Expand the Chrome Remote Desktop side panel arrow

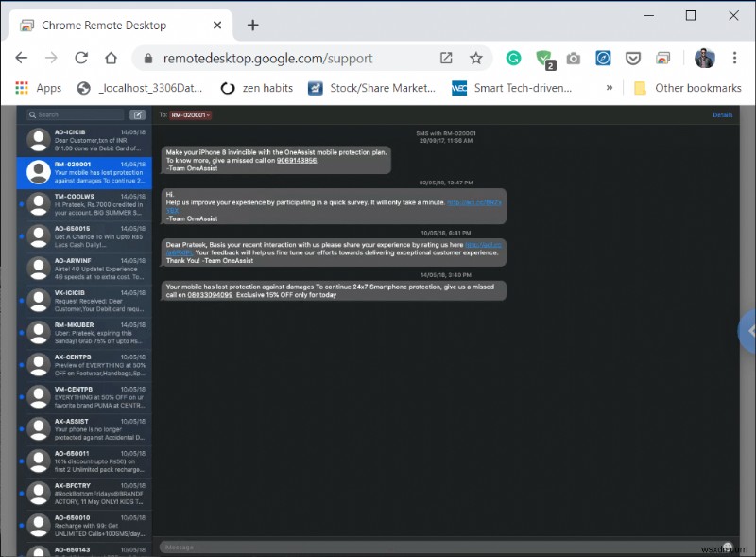[749, 330]
